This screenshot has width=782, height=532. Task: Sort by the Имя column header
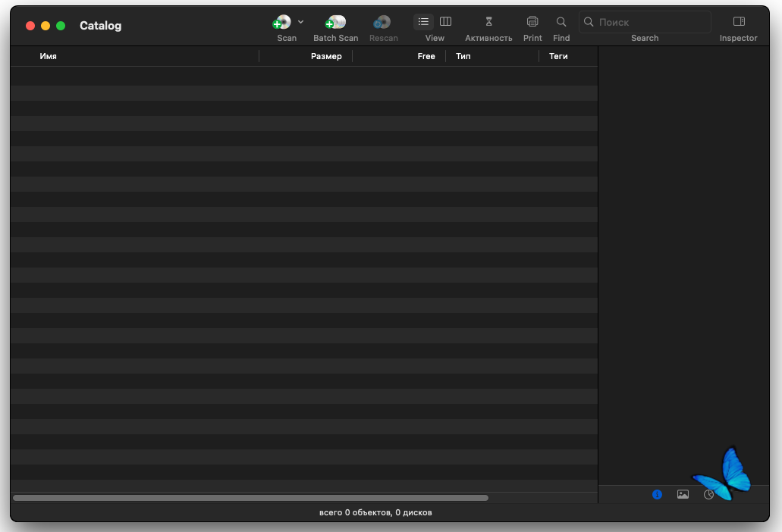(48, 56)
